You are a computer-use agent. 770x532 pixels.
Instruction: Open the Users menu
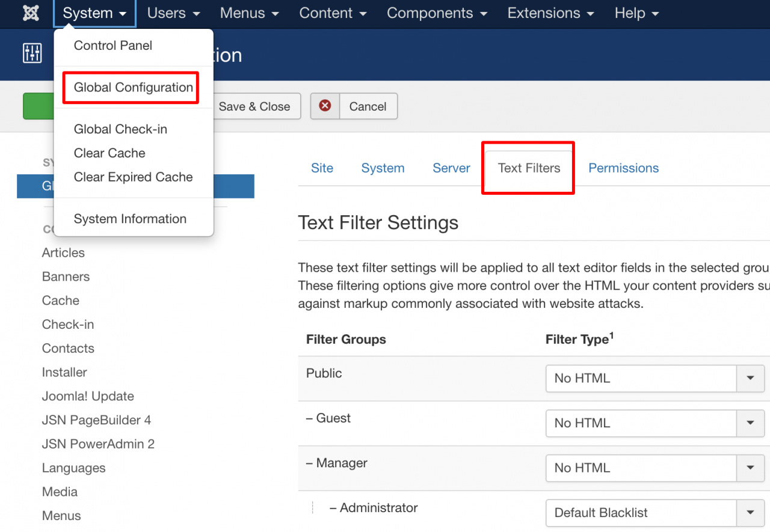click(x=173, y=13)
